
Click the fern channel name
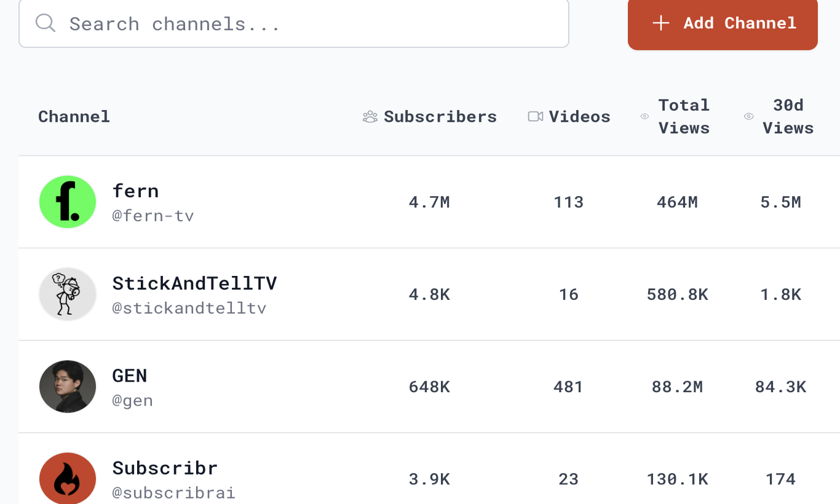coord(135,191)
